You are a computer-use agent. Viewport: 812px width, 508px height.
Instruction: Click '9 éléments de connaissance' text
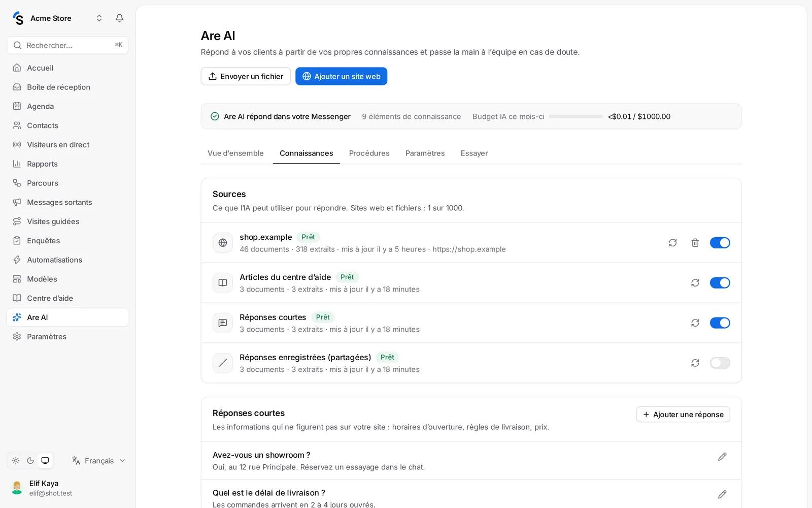coord(412,116)
